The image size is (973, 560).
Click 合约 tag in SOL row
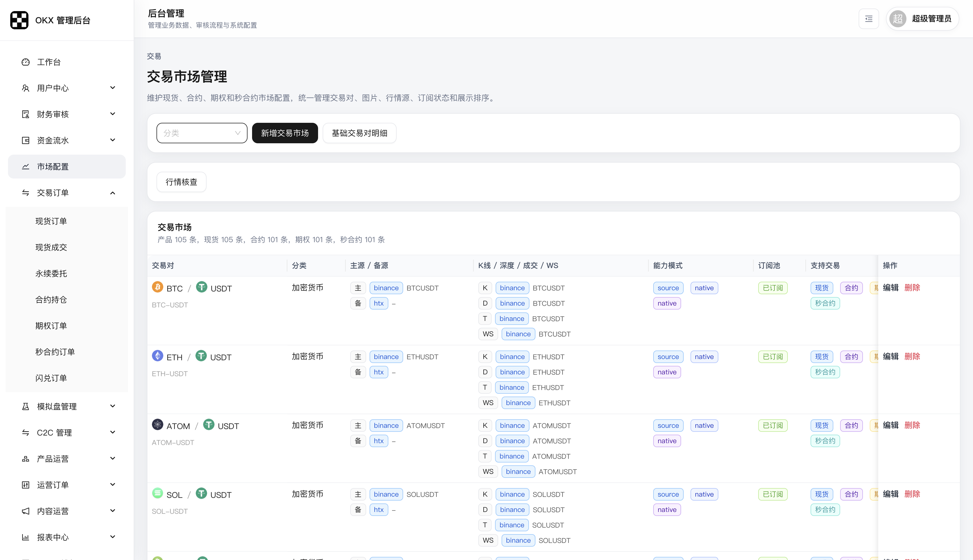[x=851, y=495]
